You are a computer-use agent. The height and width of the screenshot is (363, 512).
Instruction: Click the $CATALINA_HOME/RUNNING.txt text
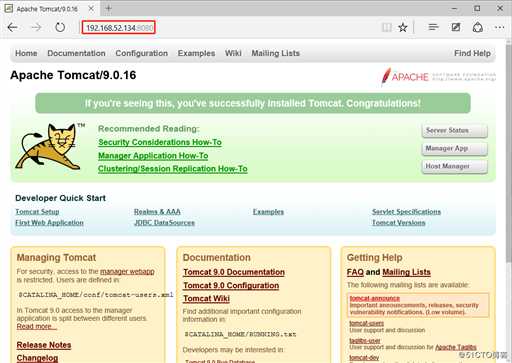240,334
